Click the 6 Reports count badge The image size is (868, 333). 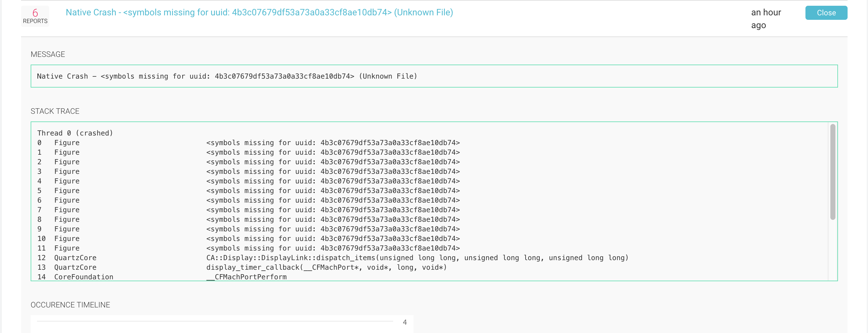[35, 16]
